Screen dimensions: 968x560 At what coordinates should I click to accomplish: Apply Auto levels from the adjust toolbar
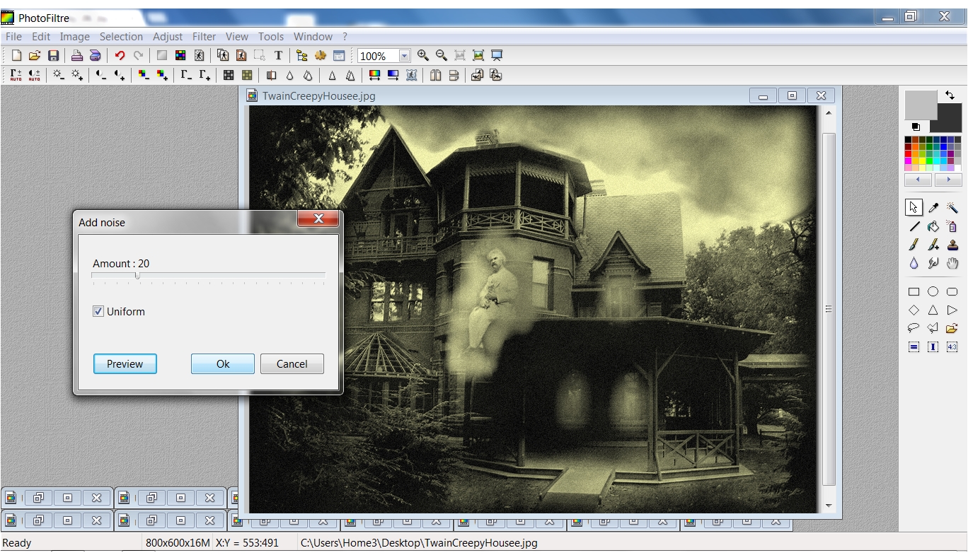(x=16, y=75)
